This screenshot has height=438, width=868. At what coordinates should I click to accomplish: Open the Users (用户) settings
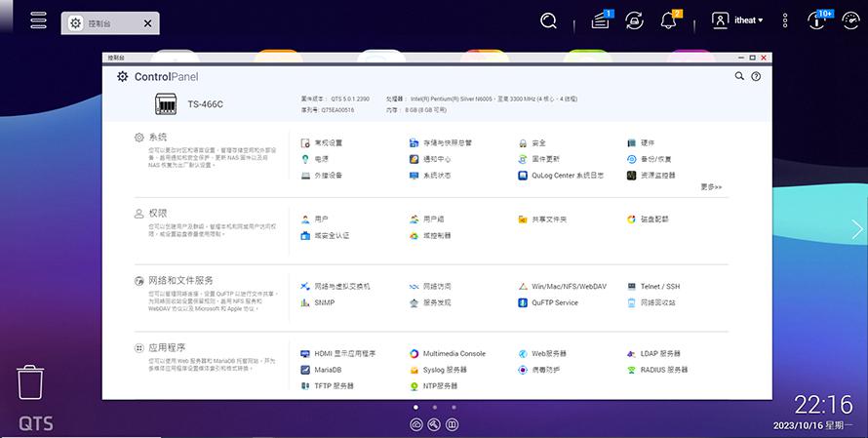tap(314, 219)
